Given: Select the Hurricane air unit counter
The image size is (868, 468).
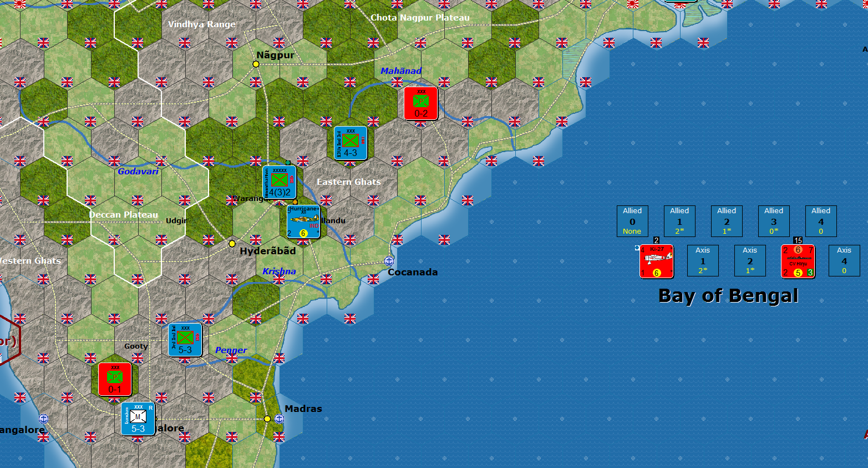Looking at the screenshot, I should [x=303, y=222].
